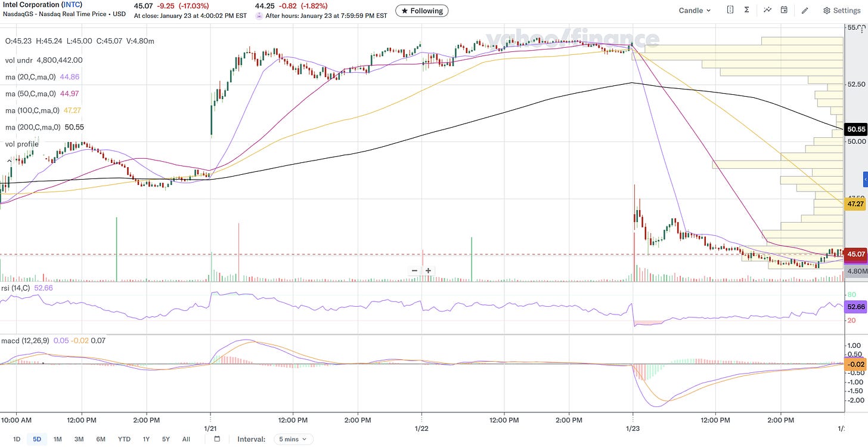
Task: Click the ma (200,C,ma,0) legend entry
Action: click(x=45, y=127)
